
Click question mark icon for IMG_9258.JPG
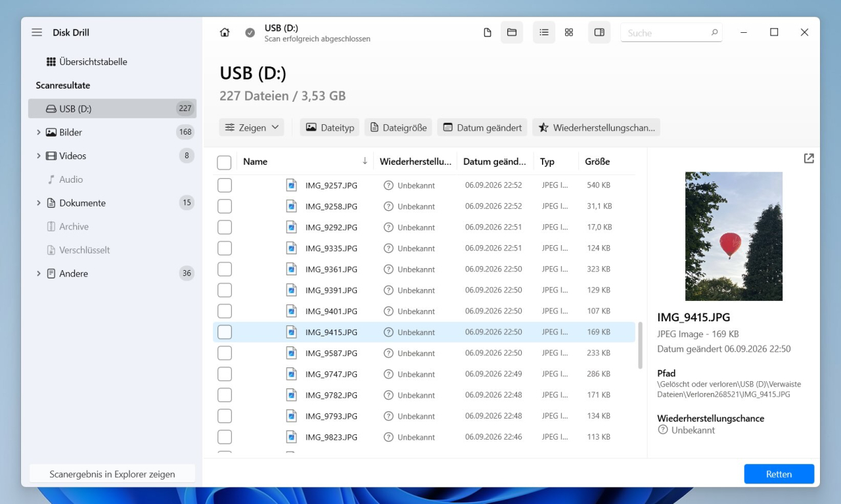(x=388, y=206)
